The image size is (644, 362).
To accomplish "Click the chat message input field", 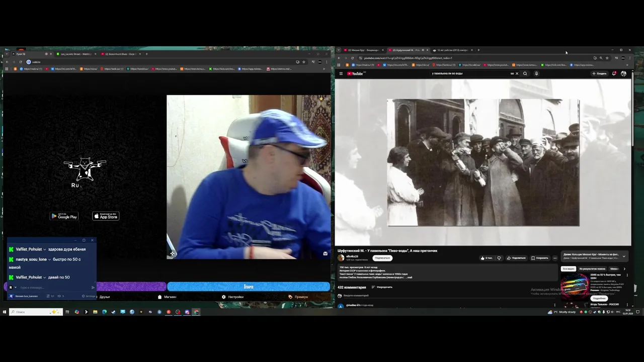I will (x=54, y=287).
